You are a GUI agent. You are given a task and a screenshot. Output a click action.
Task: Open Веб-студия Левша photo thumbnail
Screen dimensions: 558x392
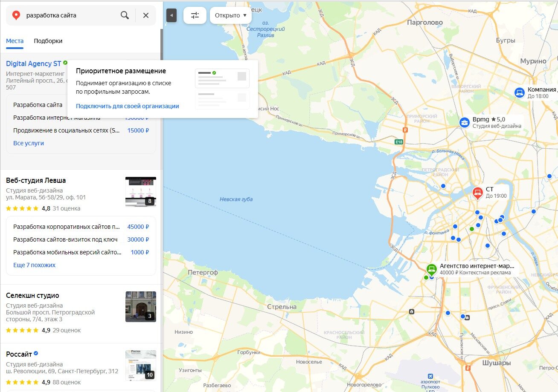pos(141,192)
